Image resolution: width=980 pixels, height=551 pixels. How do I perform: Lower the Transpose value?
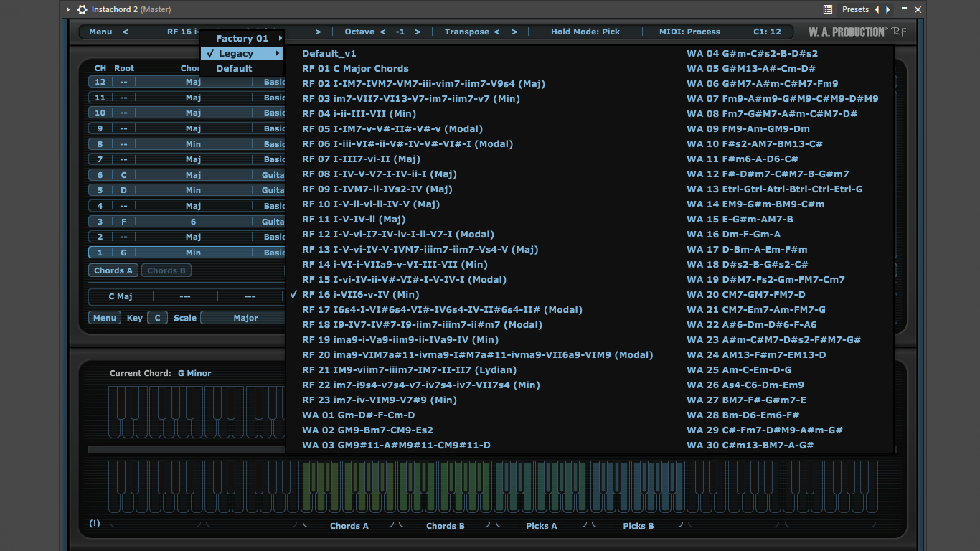496,32
